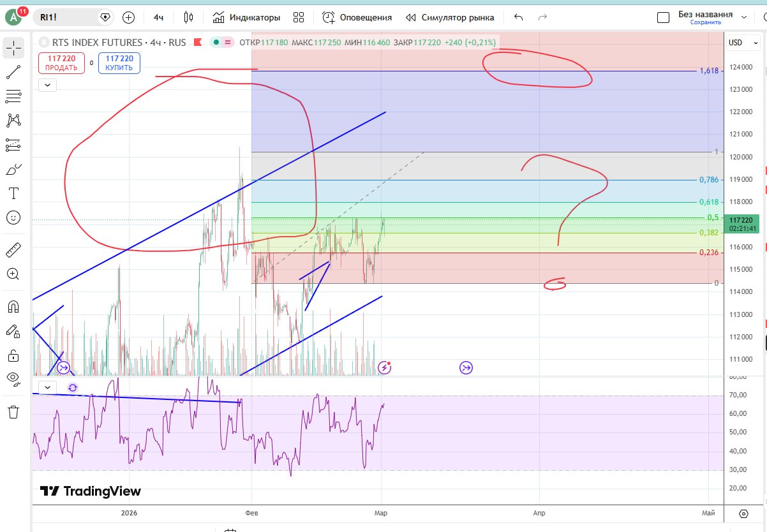Click Сохранить to save layout
767x532 pixels.
pos(705,22)
